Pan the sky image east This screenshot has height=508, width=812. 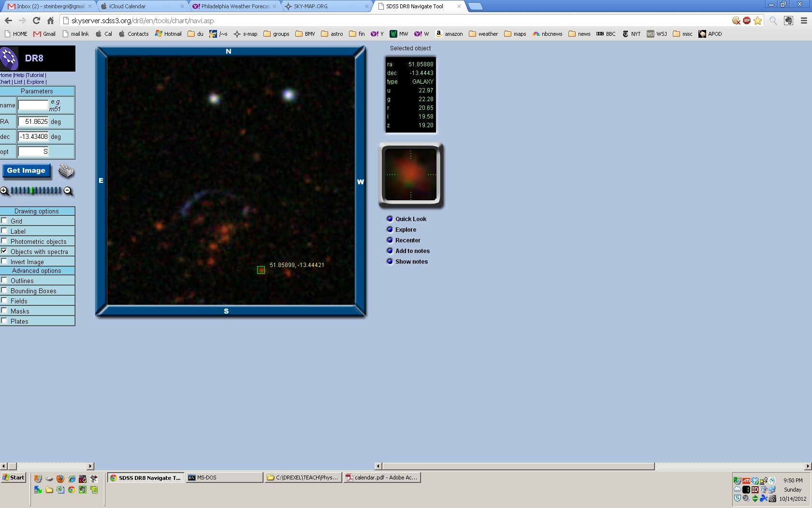point(101,180)
